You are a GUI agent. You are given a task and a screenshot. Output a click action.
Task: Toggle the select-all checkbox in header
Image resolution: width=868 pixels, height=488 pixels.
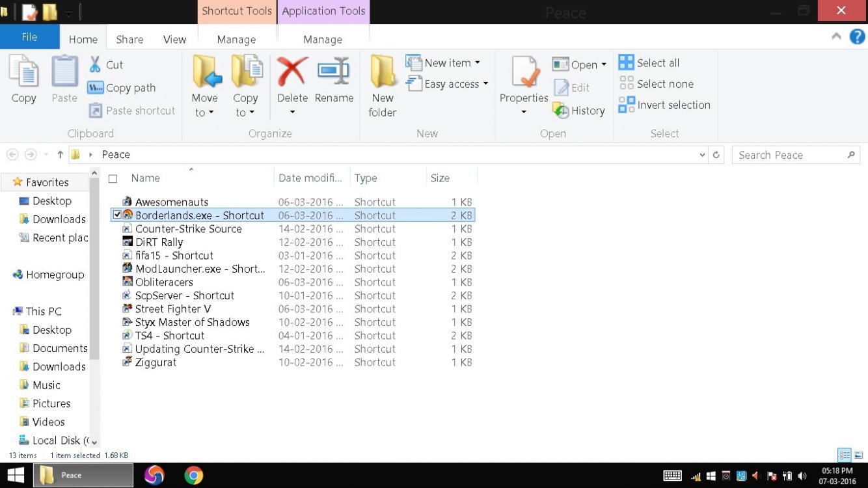pos(113,178)
